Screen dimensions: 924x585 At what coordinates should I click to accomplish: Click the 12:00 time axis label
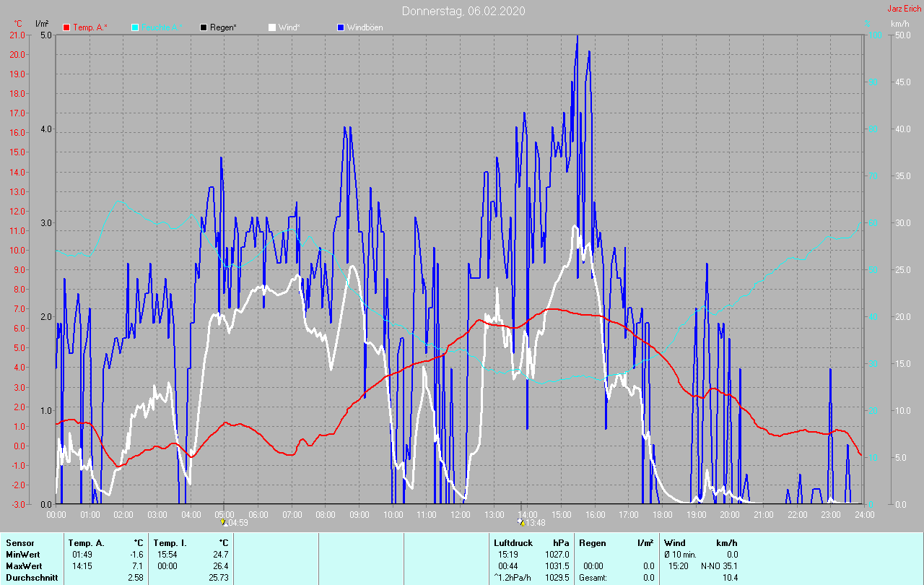(461, 515)
